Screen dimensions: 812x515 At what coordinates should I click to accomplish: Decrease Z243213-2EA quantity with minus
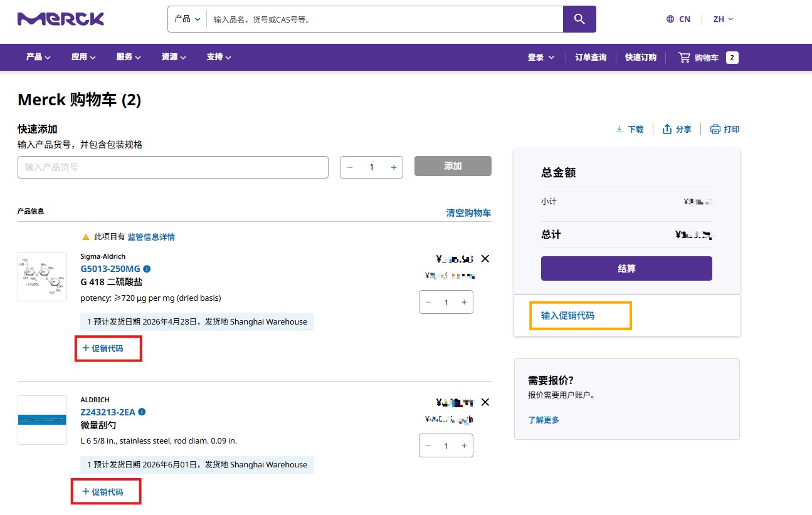(429, 445)
